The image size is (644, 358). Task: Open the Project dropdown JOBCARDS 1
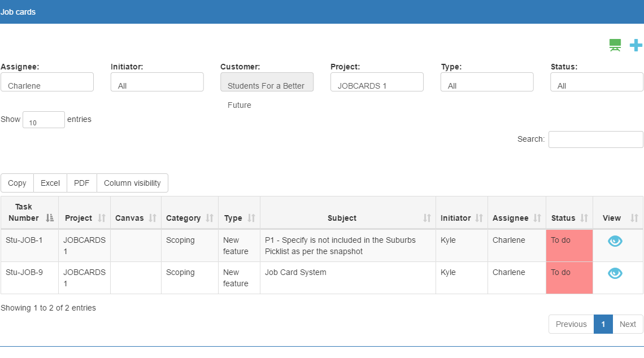(377, 82)
